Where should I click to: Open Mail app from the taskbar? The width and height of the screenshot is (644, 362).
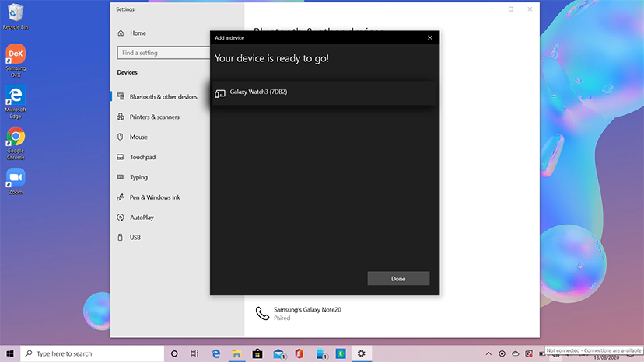point(278,353)
